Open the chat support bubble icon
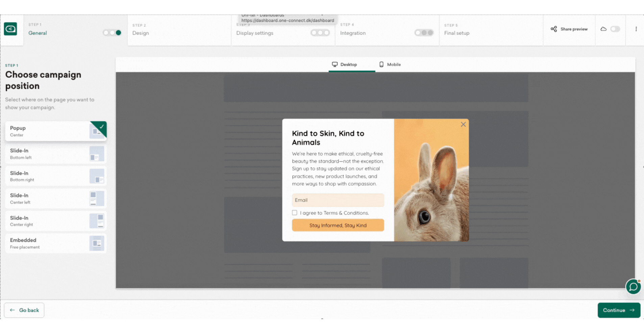The width and height of the screenshot is (644, 333). click(x=633, y=287)
